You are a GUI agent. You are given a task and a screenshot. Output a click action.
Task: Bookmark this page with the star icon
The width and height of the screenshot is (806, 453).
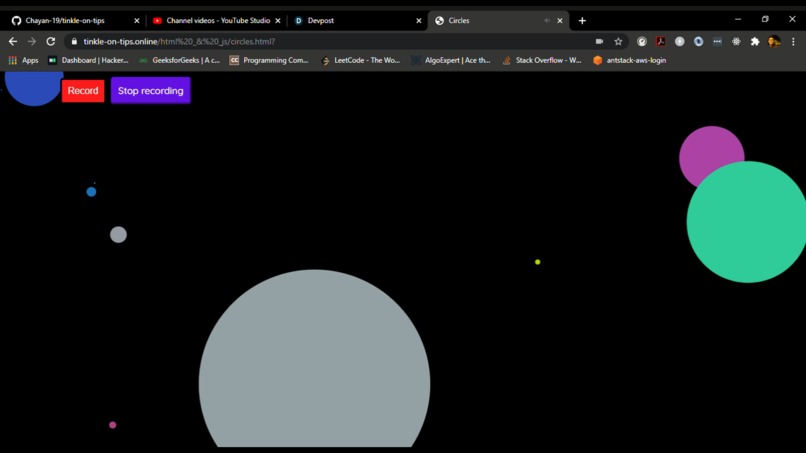[618, 42]
